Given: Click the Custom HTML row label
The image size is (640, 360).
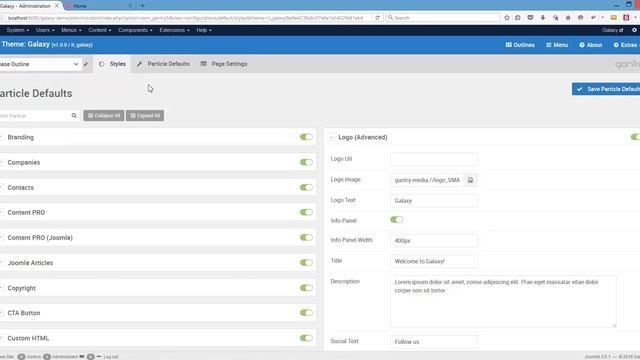Looking at the screenshot, I should coord(28,338).
